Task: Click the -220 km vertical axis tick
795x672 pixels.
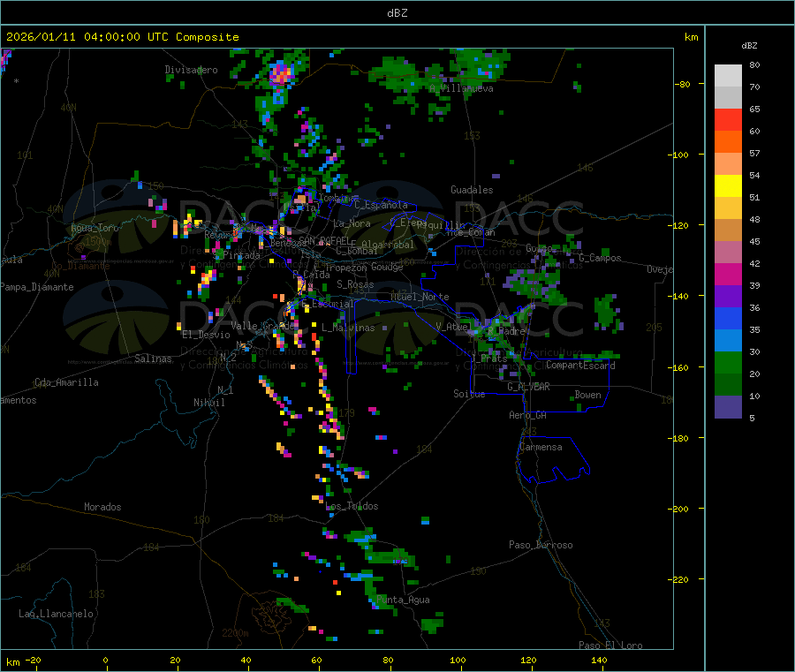Action: [680, 580]
